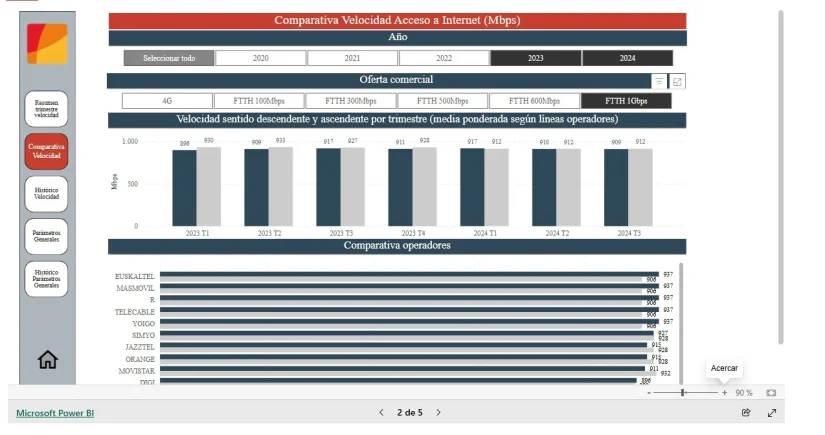The image size is (825, 435).
Task: Open the filter icon above Oferta comercial
Action: point(659,82)
